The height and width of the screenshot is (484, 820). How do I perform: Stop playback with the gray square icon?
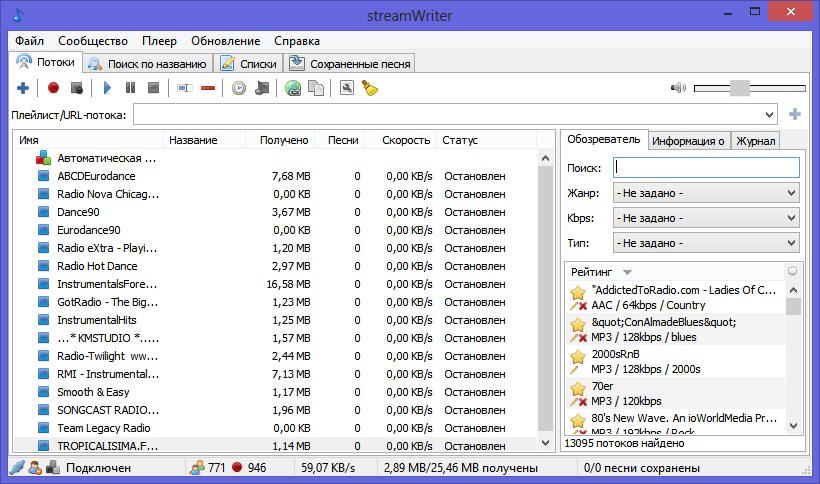pyautogui.click(x=153, y=88)
